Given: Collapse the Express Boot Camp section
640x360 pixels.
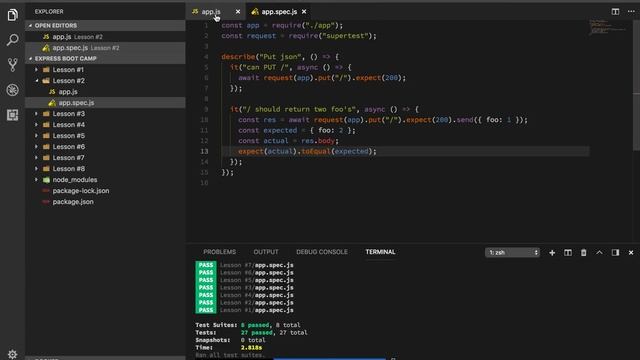Looking at the screenshot, I should tap(105, 58).
